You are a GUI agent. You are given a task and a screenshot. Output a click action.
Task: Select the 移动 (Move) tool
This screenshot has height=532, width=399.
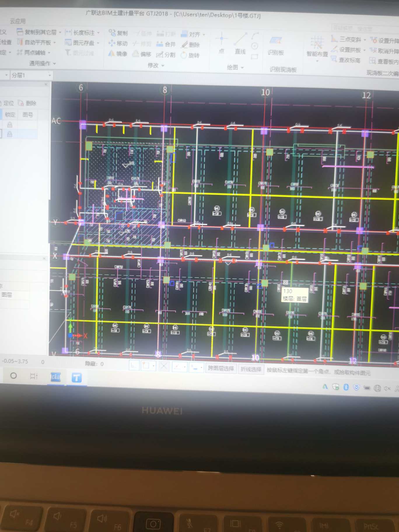118,43
